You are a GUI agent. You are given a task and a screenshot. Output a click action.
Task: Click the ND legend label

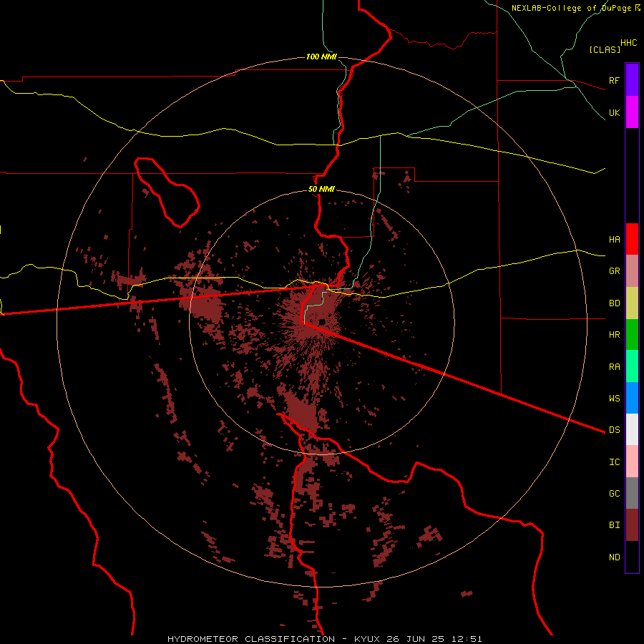614,557
